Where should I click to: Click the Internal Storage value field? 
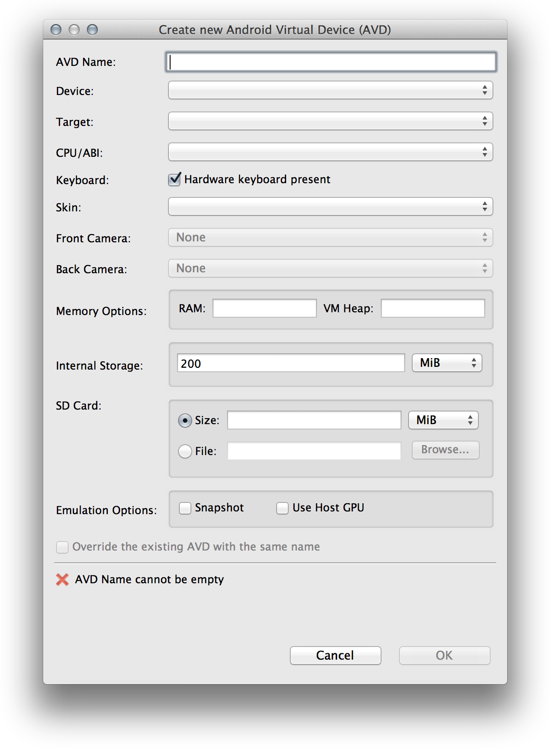[x=291, y=363]
